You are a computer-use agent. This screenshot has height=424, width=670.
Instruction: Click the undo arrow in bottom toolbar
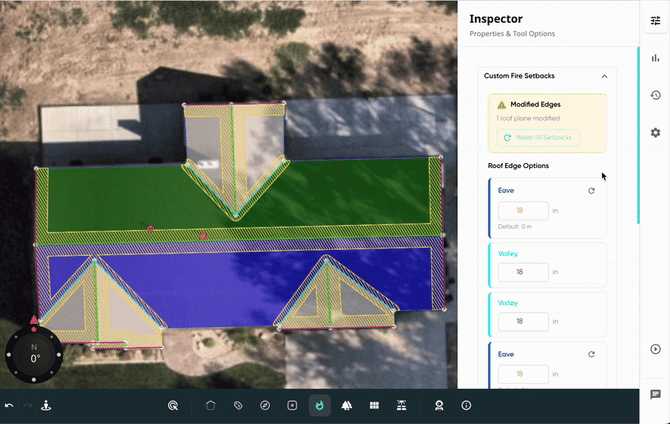(10, 405)
